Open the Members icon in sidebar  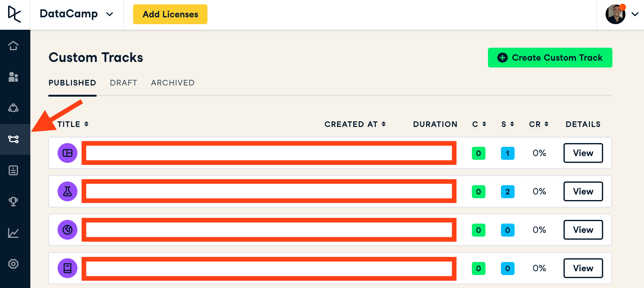13,77
